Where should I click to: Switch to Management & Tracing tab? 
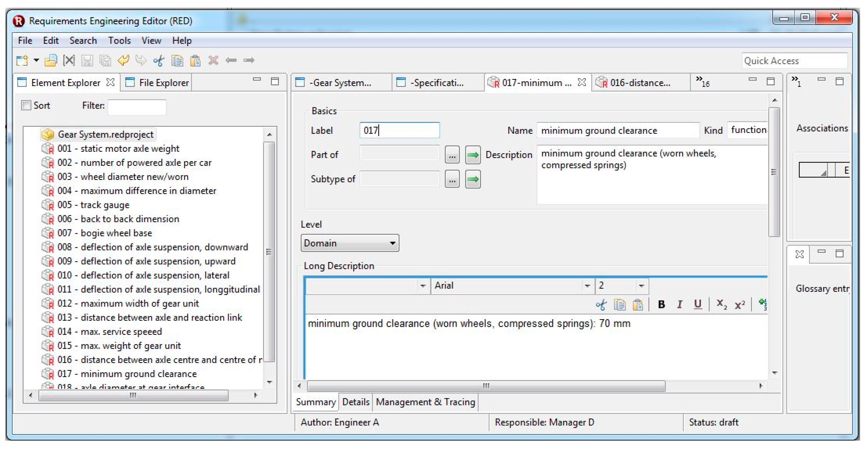(x=425, y=402)
